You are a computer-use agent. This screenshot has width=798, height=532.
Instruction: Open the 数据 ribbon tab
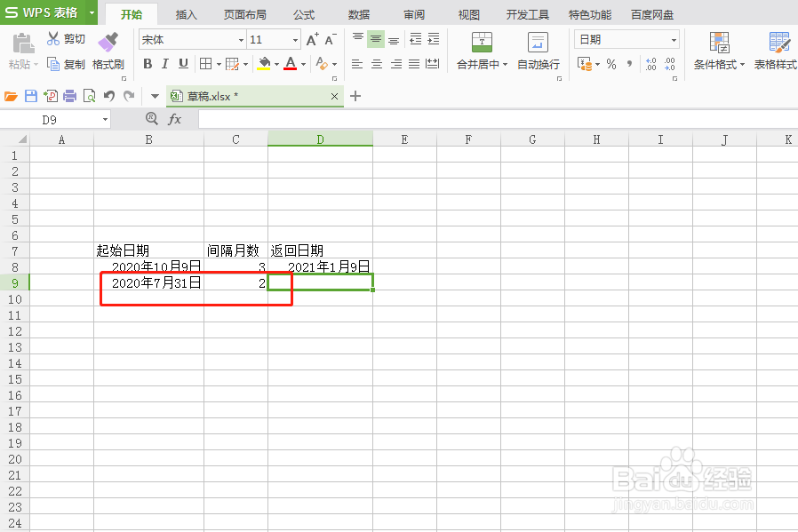pyautogui.click(x=357, y=13)
